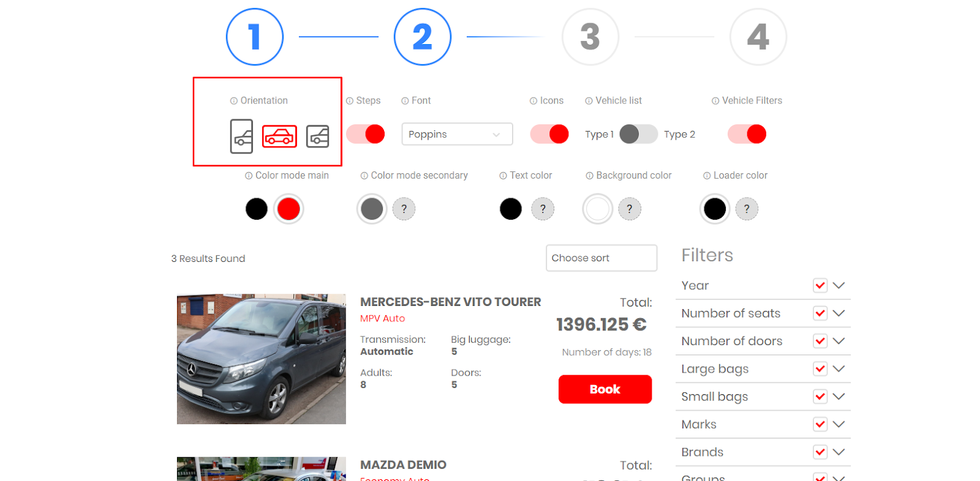Viewport: 980px width, 481px height.
Task: Open the Mazda Demio car photo
Action: click(x=262, y=469)
